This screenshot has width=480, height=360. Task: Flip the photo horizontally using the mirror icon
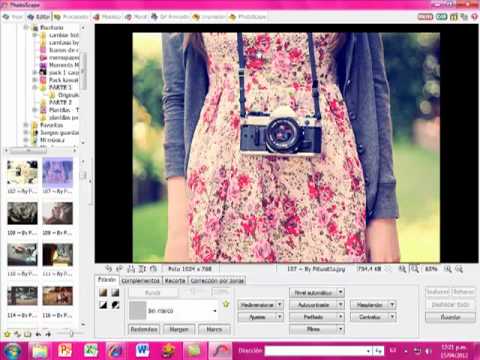131,269
